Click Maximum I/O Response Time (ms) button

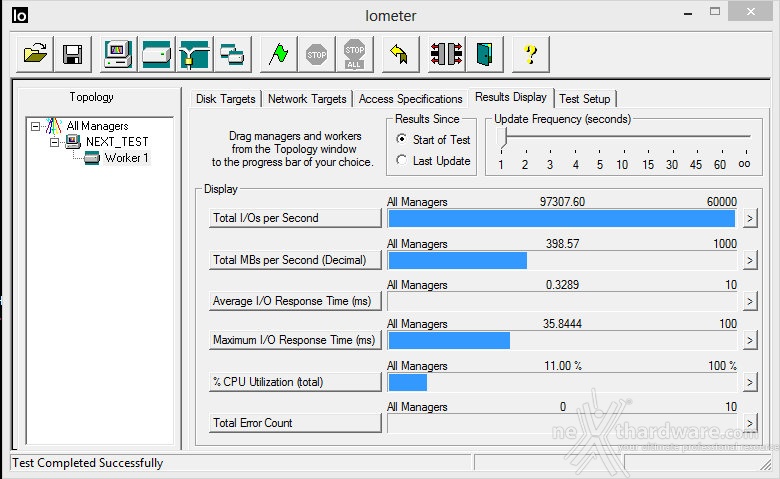(x=295, y=340)
